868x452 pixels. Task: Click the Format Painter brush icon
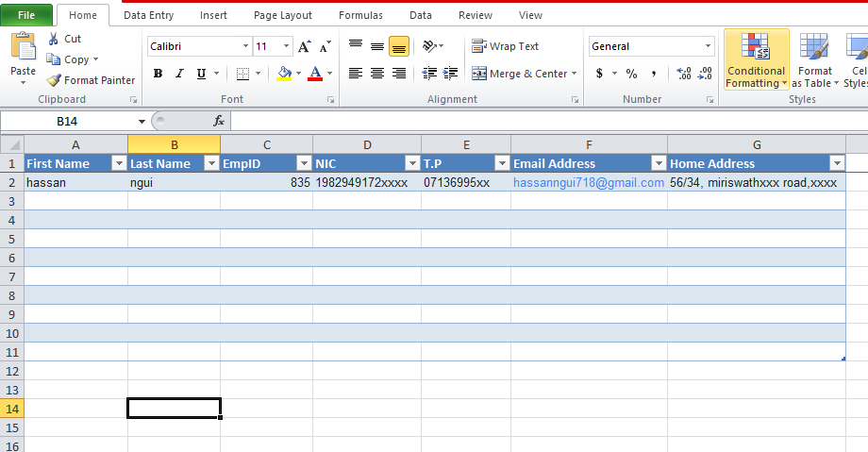[x=54, y=80]
